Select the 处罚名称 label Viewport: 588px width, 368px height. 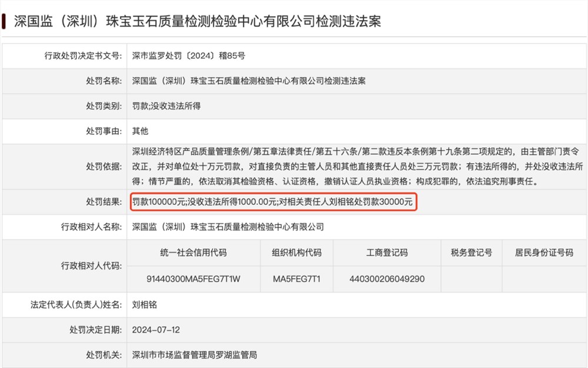click(x=104, y=81)
